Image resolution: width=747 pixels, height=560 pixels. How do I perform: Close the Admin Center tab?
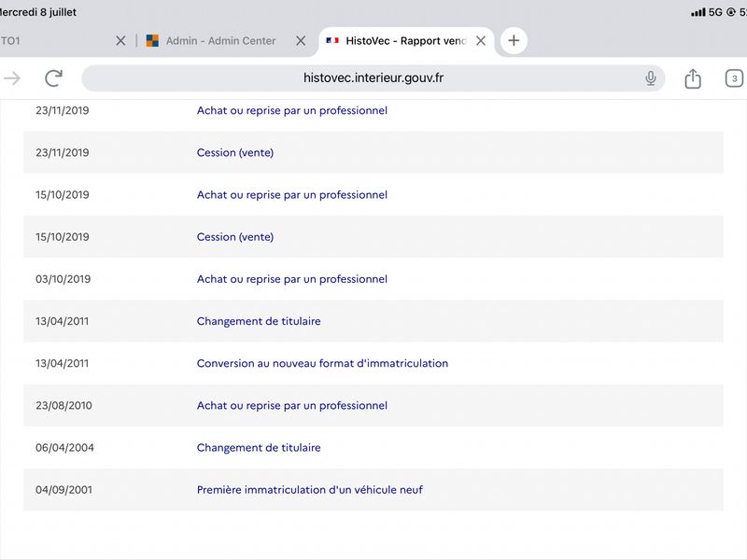[x=301, y=41]
